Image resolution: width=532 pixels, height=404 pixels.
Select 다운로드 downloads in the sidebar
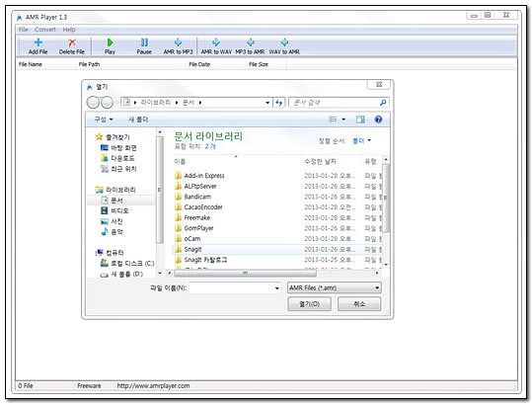(x=117, y=158)
